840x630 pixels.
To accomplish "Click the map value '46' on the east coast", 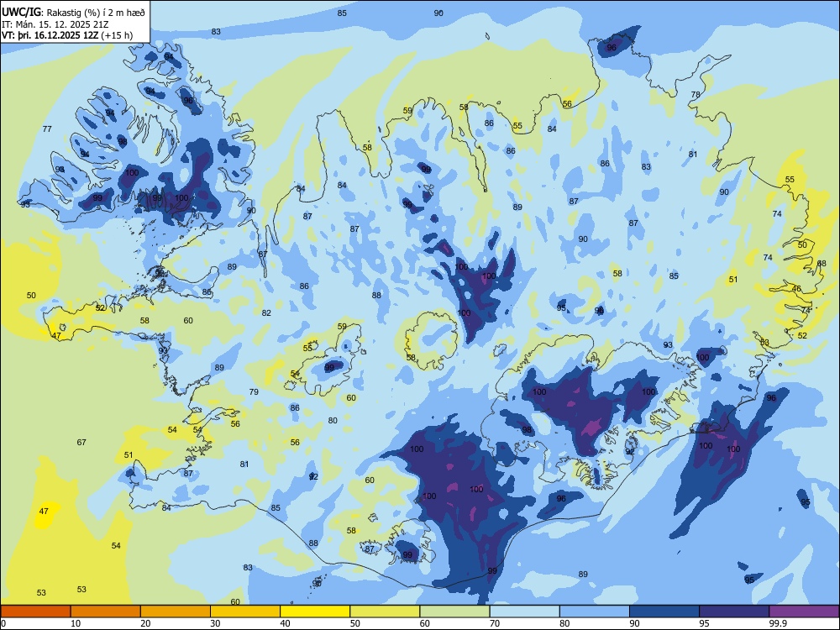I will pos(796,289).
